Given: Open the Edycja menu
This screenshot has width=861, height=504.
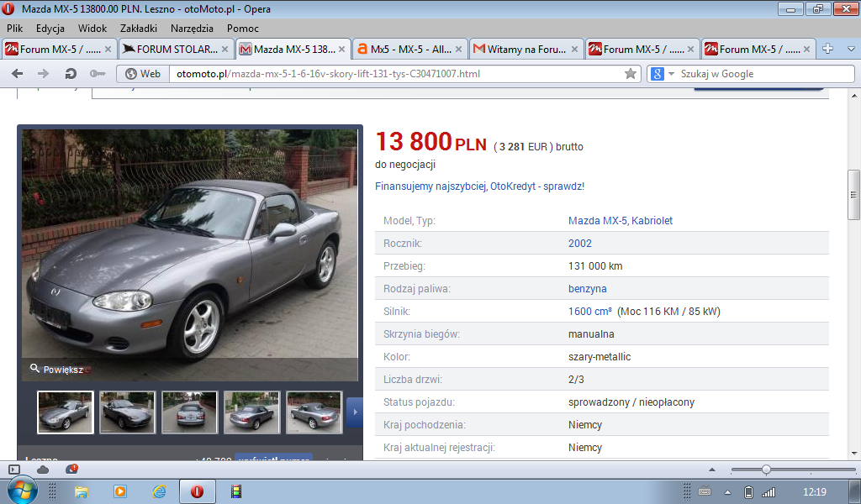Looking at the screenshot, I should click(50, 28).
